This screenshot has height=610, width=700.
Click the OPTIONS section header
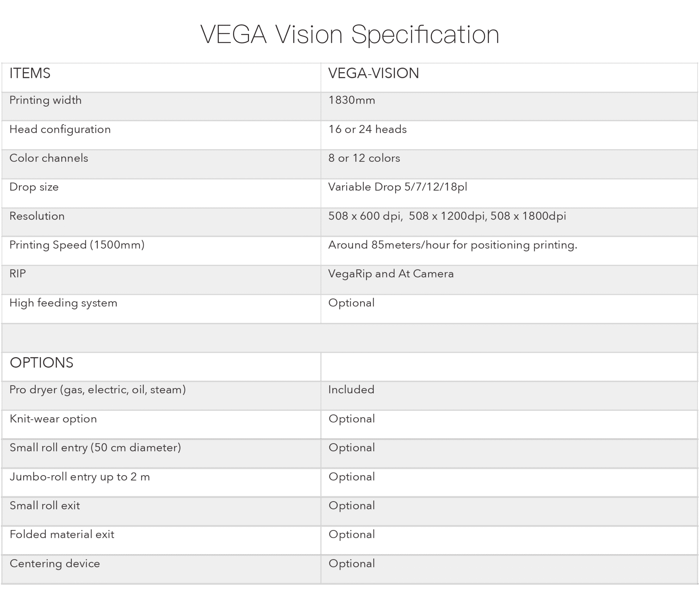pos(42,363)
